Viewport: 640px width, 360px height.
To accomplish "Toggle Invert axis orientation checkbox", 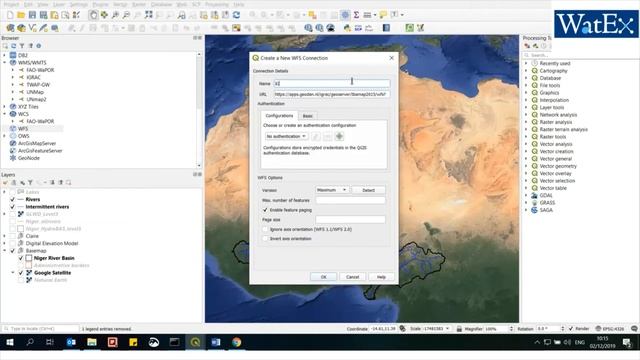I will click(x=265, y=238).
